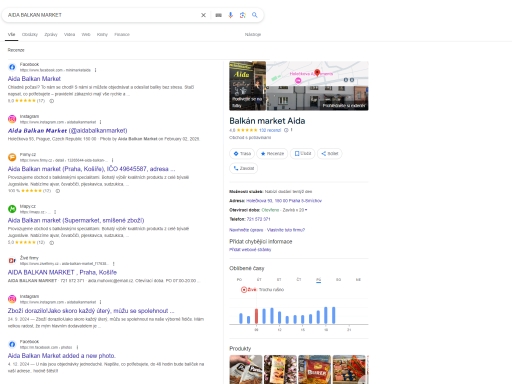Click the green Mapy.cz favicon
This screenshot has width=512, height=384.
point(12,209)
